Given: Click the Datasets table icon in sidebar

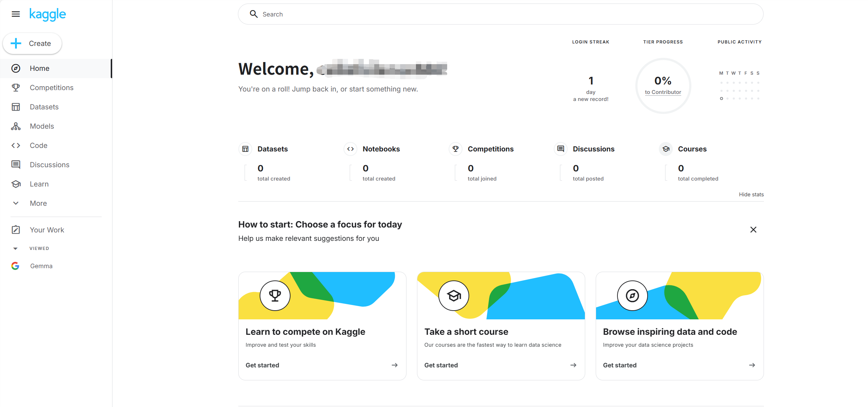Looking at the screenshot, I should pos(16,107).
